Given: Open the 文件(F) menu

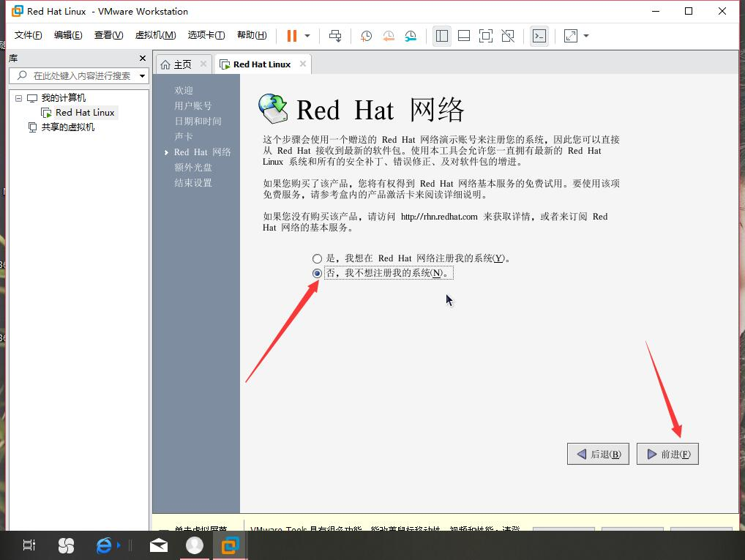Looking at the screenshot, I should (28, 35).
